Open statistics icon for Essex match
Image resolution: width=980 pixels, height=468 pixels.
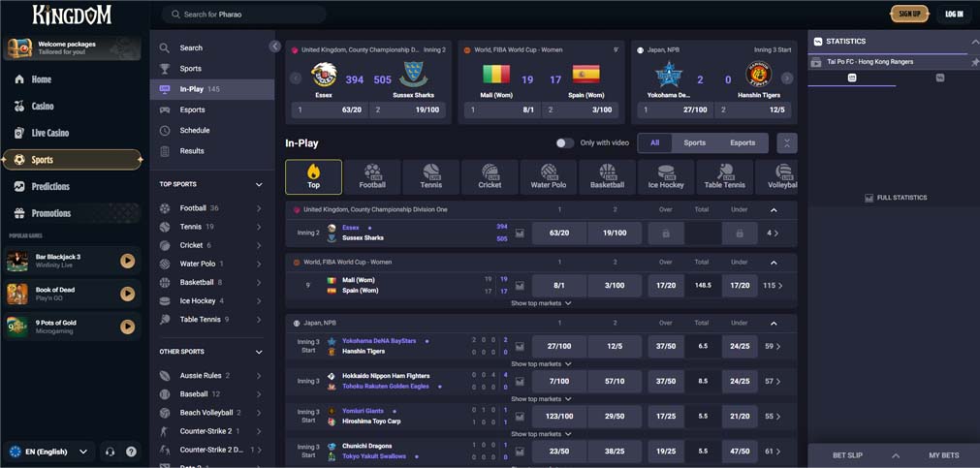point(520,234)
